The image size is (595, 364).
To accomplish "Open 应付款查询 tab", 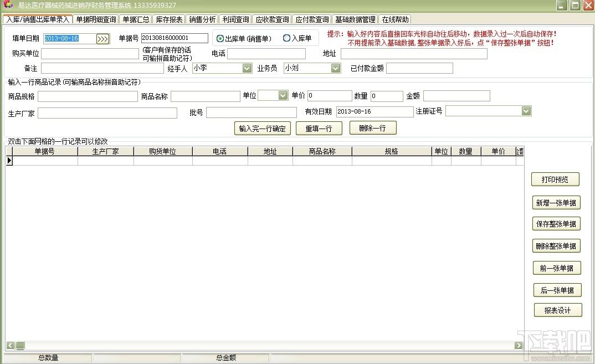I will pyautogui.click(x=312, y=19).
